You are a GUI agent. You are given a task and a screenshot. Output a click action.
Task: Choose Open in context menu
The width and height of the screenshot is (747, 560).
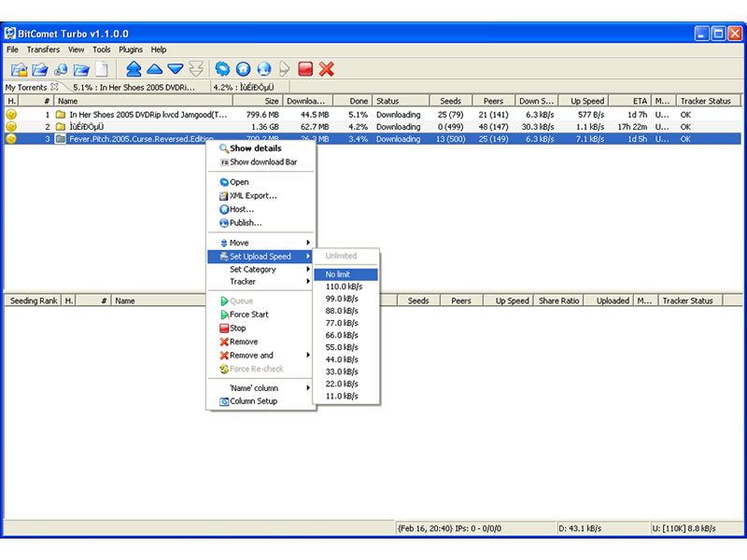click(x=261, y=182)
